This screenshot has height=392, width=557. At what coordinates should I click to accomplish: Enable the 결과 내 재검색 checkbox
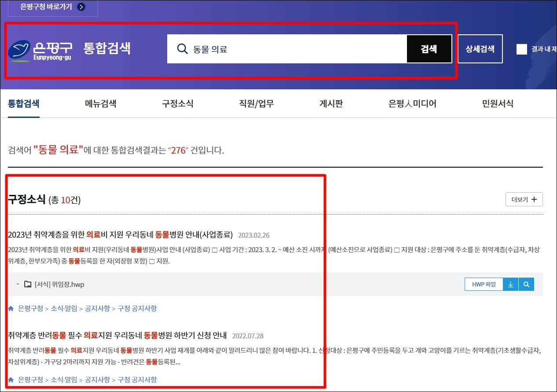[x=522, y=49]
